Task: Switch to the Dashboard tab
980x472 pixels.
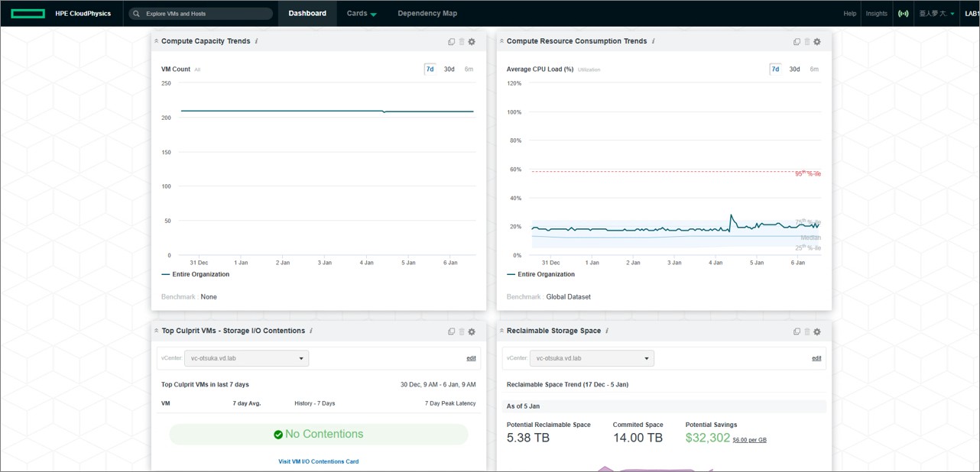Action: tap(307, 14)
